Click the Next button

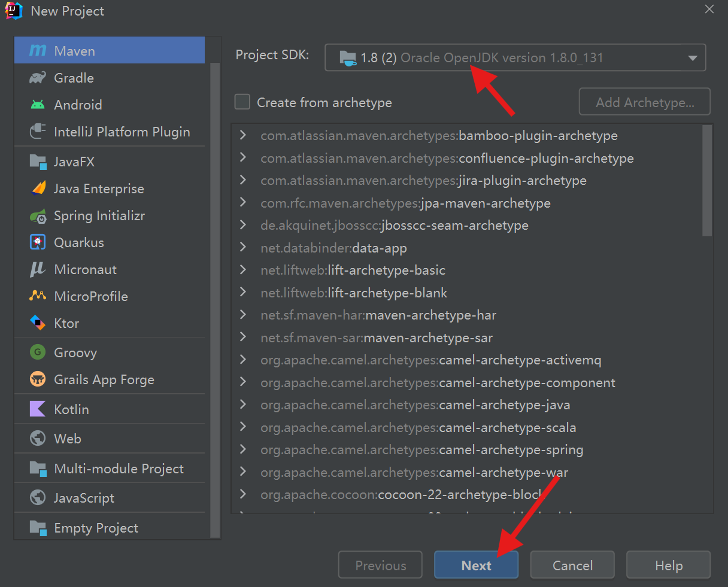pos(476,565)
